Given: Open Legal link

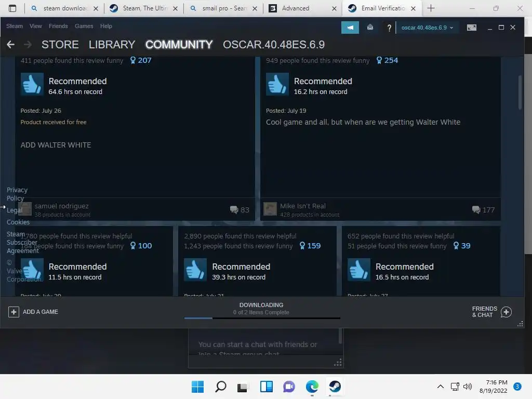Looking at the screenshot, I should coord(14,210).
